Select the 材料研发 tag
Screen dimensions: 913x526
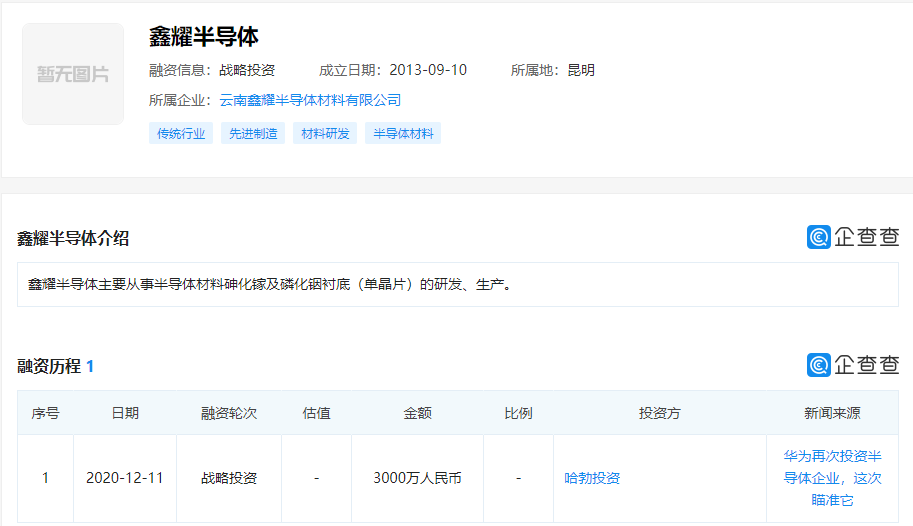325,133
